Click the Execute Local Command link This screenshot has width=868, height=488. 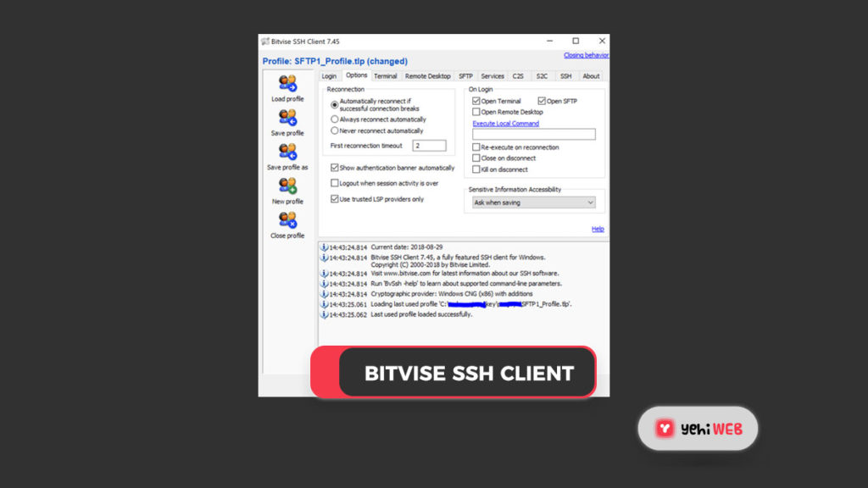pos(505,124)
